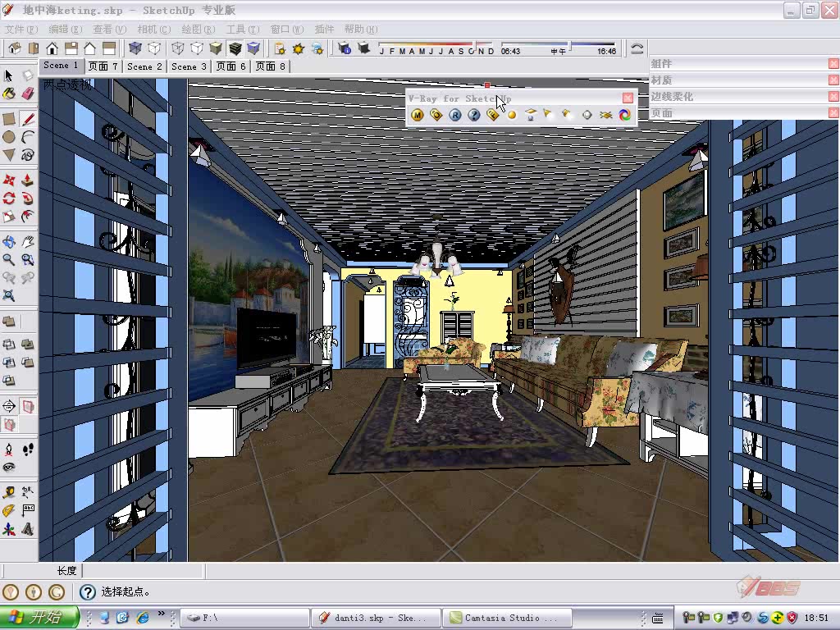840x630 pixels.
Task: Open Camtasia Studio from the taskbar
Action: point(504,617)
